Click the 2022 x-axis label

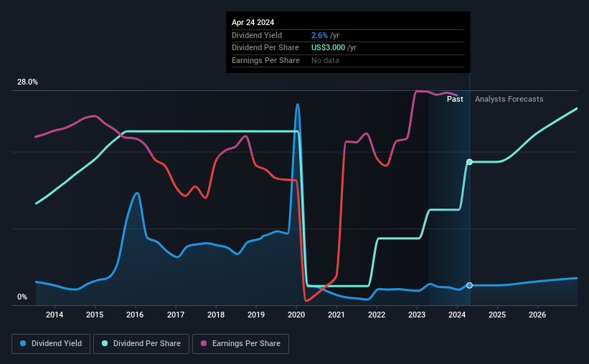(377, 315)
